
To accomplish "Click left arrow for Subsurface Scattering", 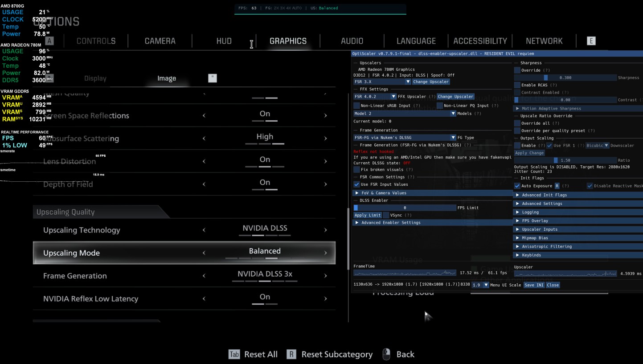I will (x=204, y=138).
